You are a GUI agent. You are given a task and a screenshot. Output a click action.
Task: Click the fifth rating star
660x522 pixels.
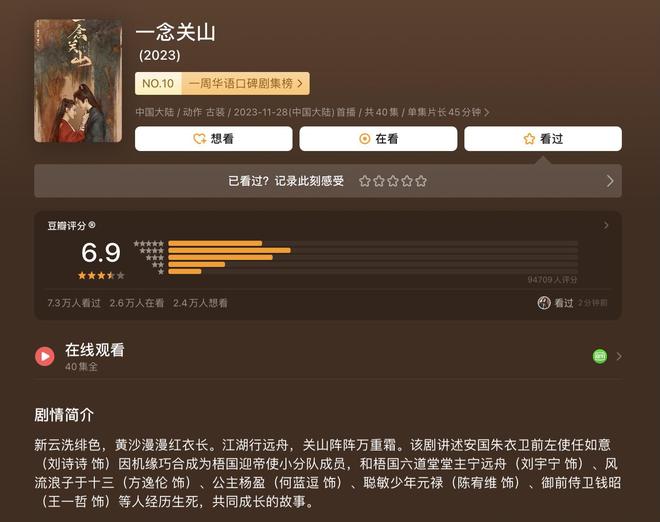coord(421,181)
